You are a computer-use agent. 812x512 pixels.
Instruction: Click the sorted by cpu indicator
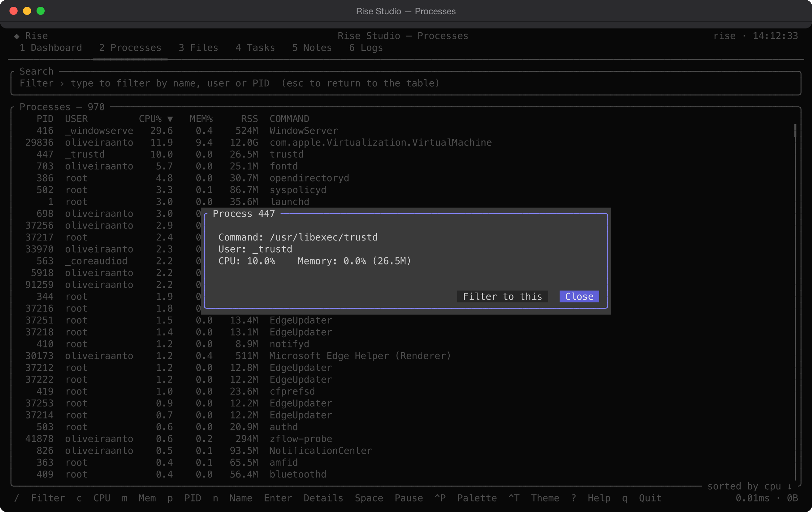[750, 486]
